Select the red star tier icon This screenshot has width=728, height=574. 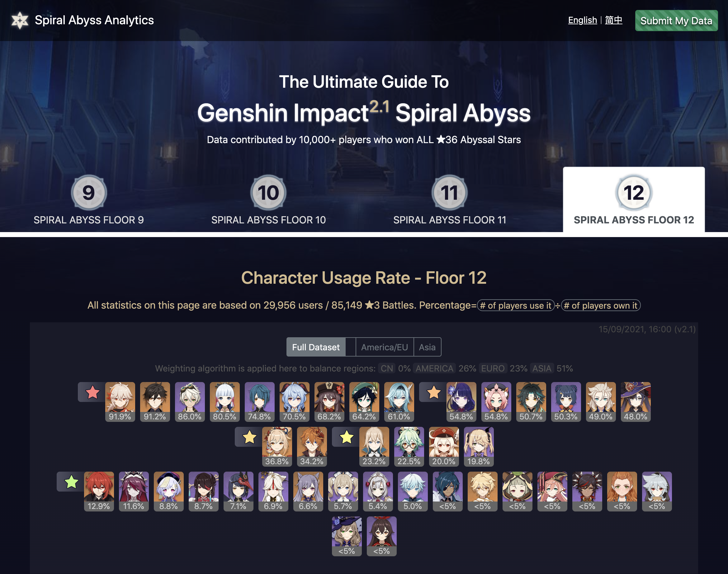(x=92, y=392)
